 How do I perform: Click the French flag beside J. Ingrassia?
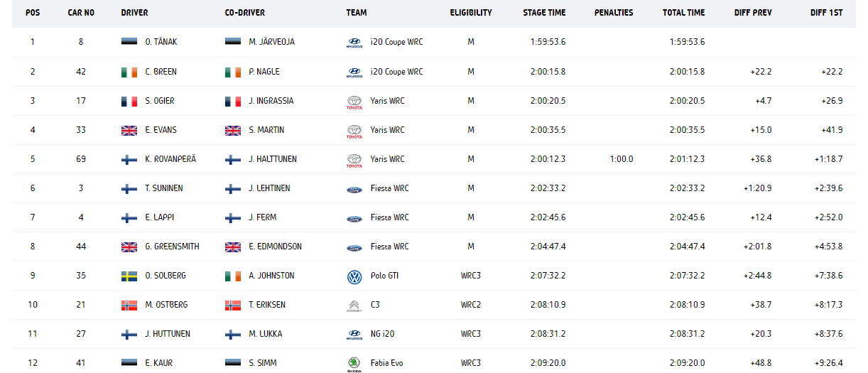tap(233, 101)
